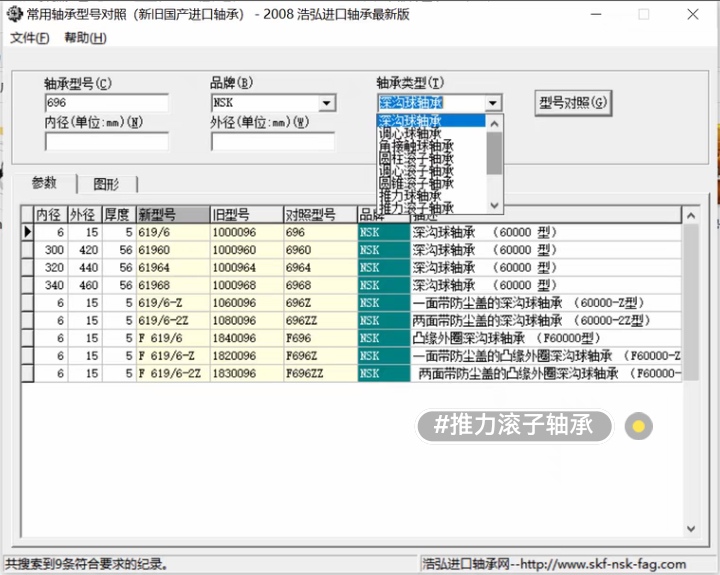Click the 轴承型号 input field containing 696
This screenshot has height=575, width=720.
pos(107,103)
